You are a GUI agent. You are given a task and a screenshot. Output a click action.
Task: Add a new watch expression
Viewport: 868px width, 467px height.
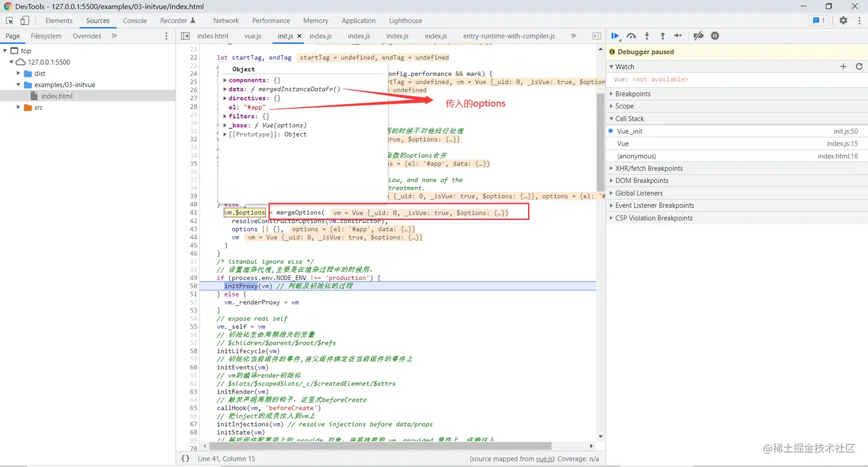click(843, 67)
